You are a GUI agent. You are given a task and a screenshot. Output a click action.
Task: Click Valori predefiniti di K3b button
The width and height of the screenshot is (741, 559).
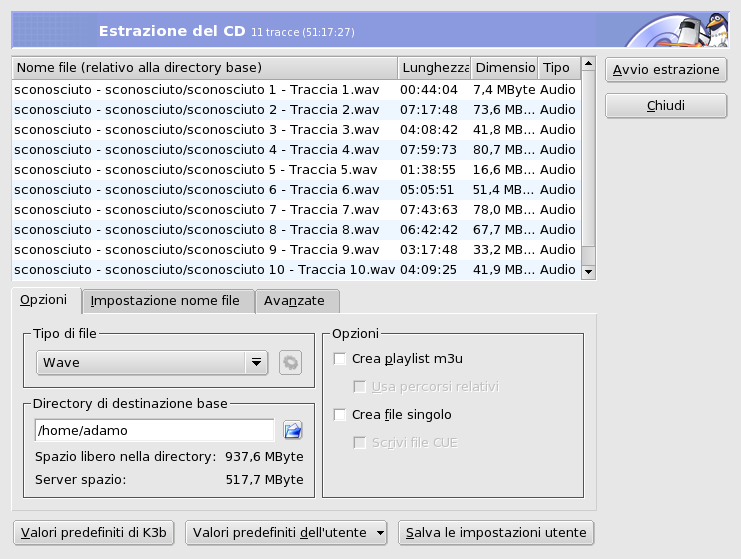95,533
